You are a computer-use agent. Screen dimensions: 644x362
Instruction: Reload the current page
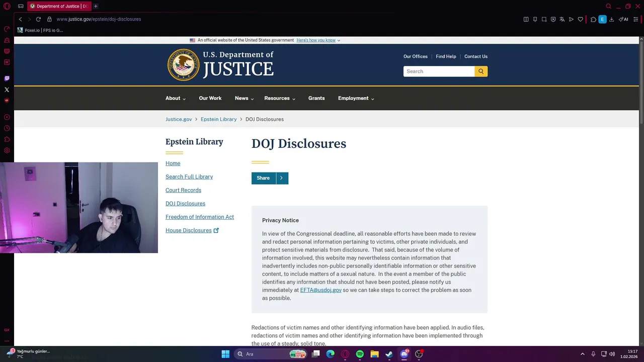coord(38,19)
